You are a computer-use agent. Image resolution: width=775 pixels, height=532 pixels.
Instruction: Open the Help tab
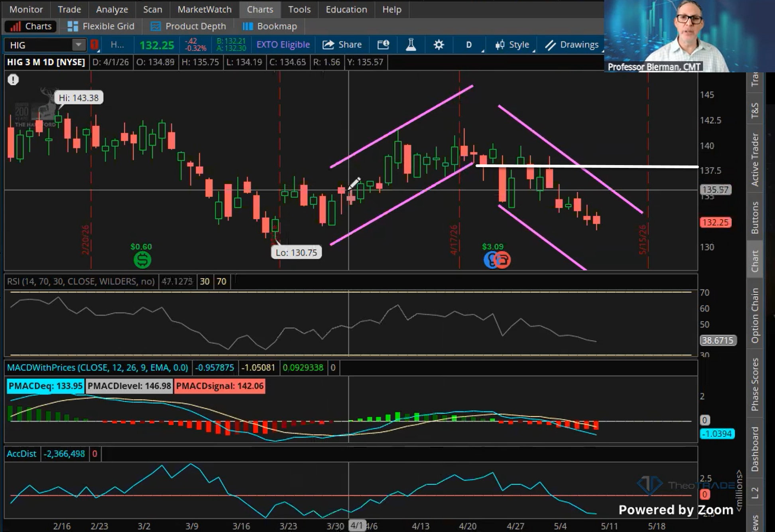coord(392,9)
